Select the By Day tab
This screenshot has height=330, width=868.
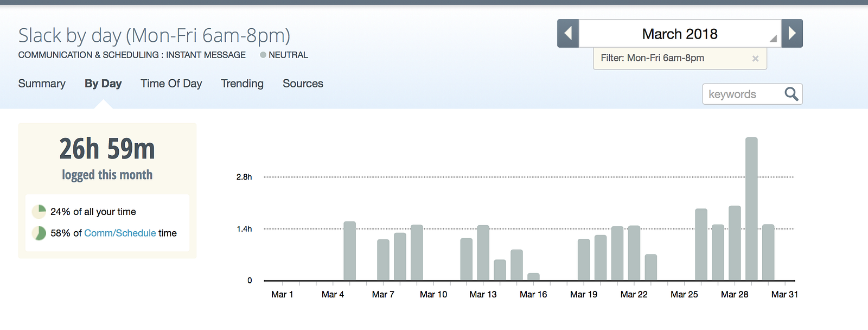[103, 84]
